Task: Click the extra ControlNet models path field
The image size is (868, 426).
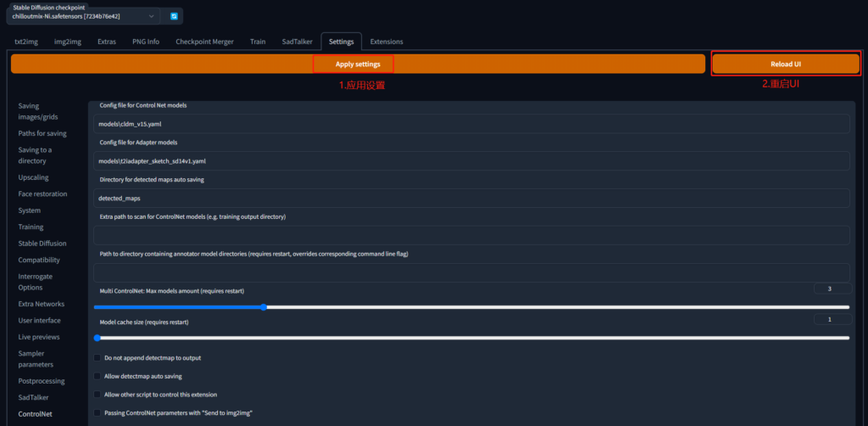Action: (471, 235)
